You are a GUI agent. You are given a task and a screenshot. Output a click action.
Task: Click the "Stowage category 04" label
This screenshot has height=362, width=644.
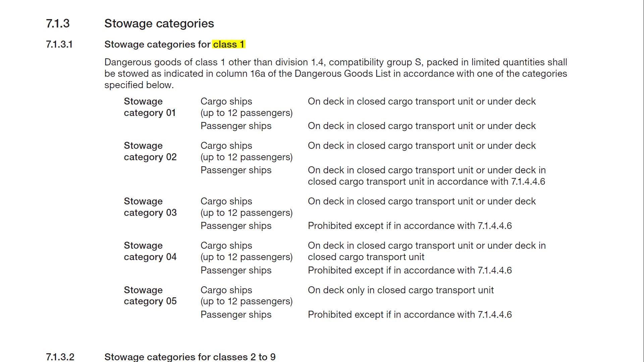[150, 251]
